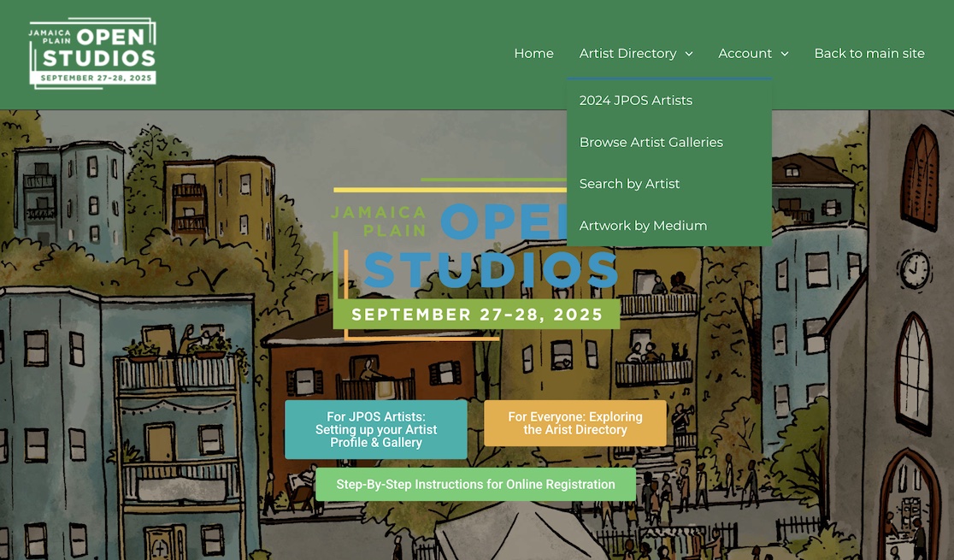Go to the Home page
The height and width of the screenshot is (560, 954).
tap(533, 54)
